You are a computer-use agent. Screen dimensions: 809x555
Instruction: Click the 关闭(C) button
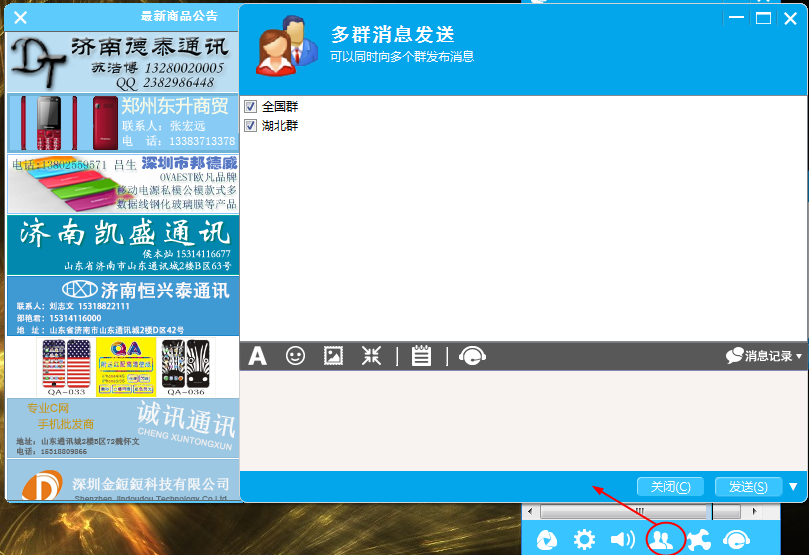click(x=670, y=486)
